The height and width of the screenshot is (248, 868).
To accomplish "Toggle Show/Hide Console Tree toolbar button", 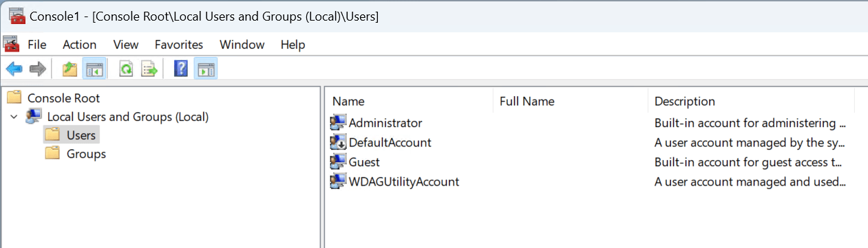I will (x=94, y=69).
